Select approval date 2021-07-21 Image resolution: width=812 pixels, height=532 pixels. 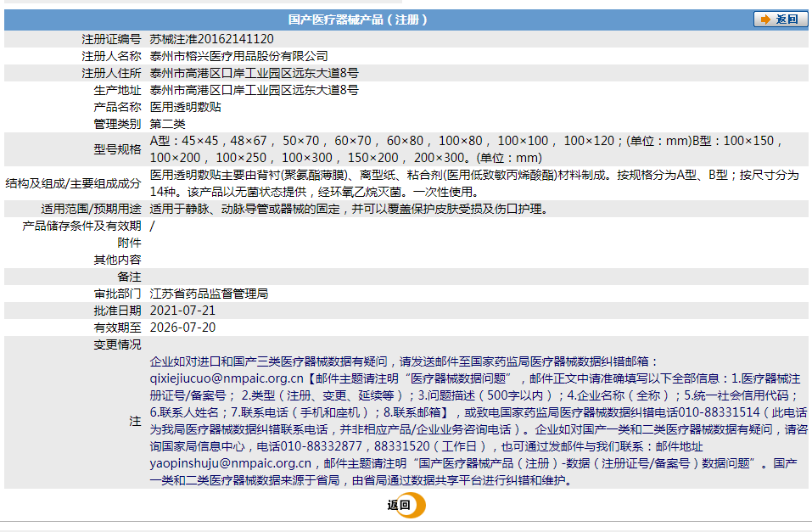[x=182, y=311]
